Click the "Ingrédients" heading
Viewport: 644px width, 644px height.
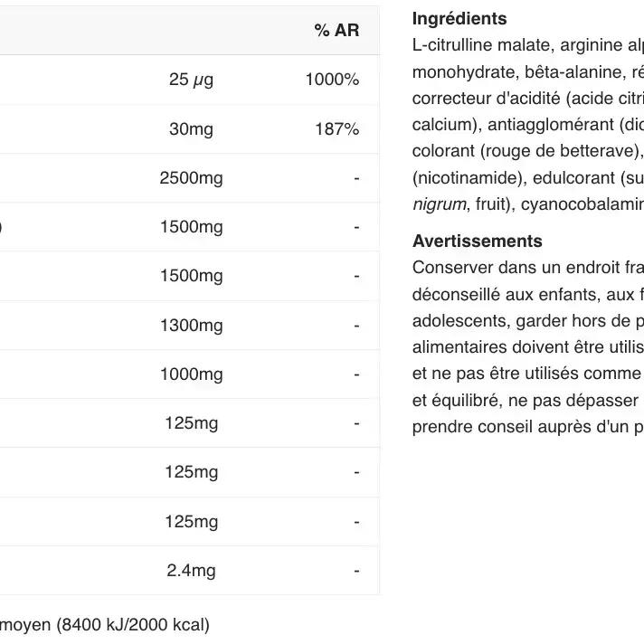(459, 19)
